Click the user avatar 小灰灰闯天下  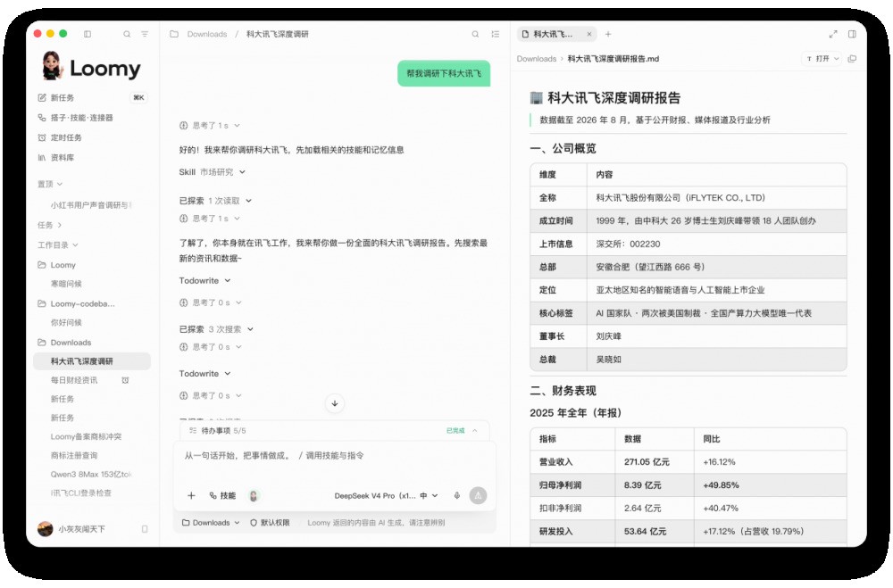pyautogui.click(x=45, y=529)
